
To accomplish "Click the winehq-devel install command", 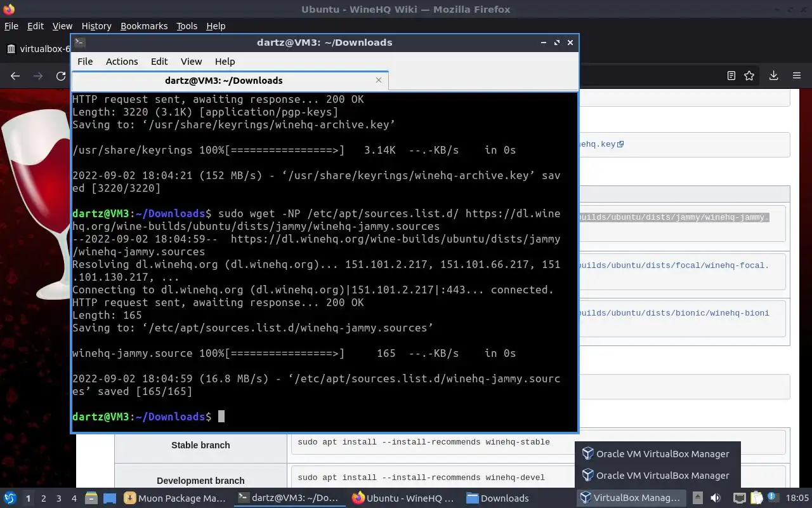I will tap(421, 478).
